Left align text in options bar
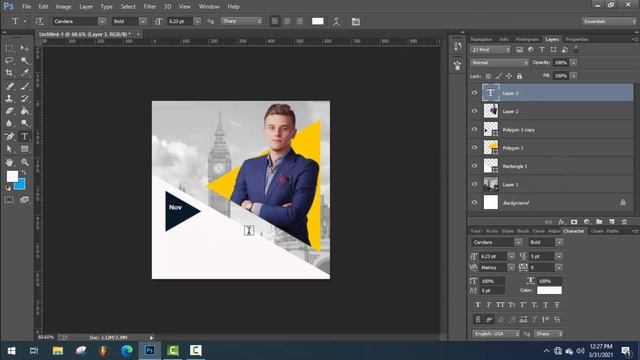 tap(275, 21)
